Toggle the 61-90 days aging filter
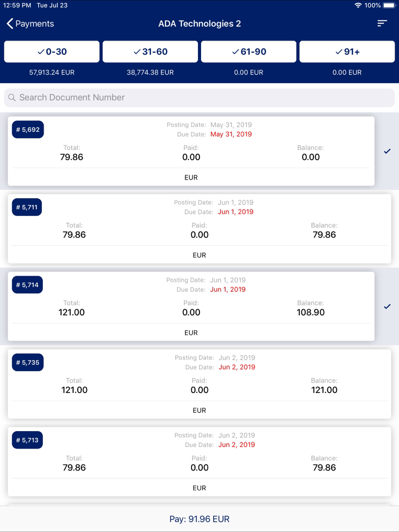 click(x=249, y=51)
